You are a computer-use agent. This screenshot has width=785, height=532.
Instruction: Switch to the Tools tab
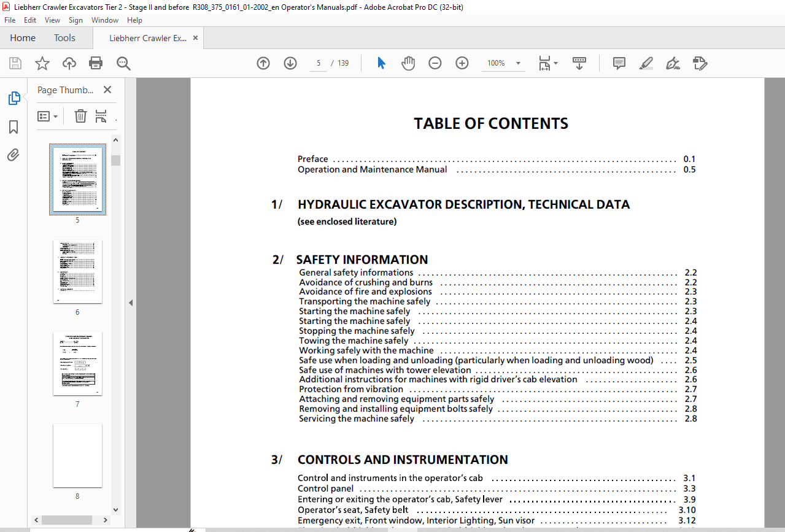pos(64,38)
